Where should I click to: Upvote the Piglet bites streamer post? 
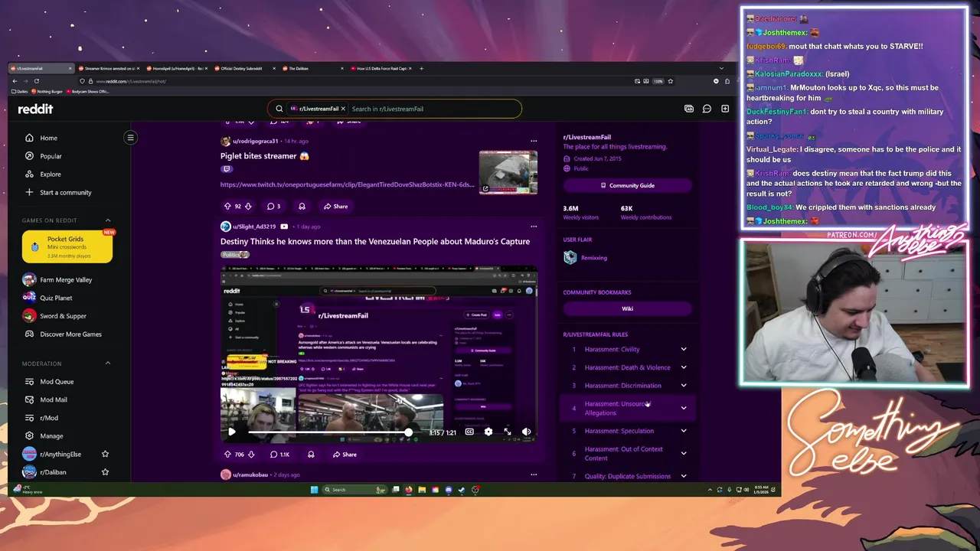click(227, 206)
